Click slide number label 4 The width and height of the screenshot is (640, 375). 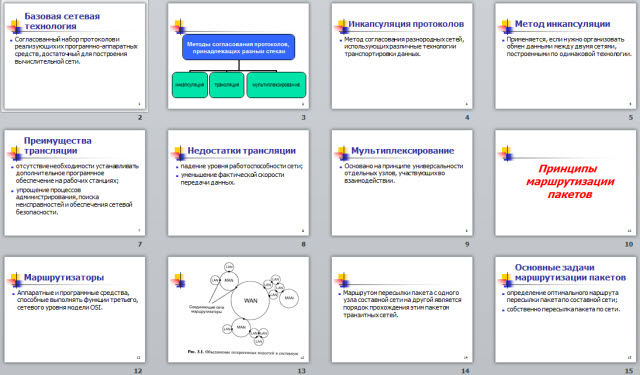[467, 118]
